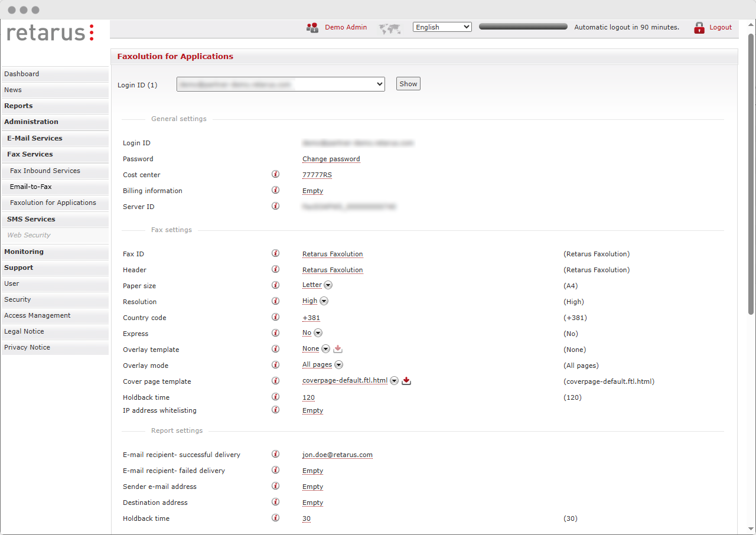756x535 pixels.
Task: Expand Resolution High dropdown arrow
Action: point(324,301)
